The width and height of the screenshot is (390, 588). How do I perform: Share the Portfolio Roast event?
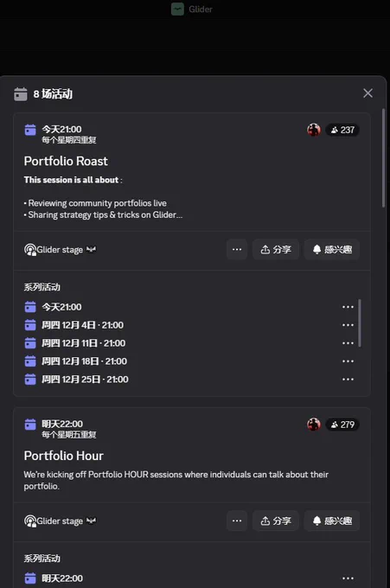[276, 249]
